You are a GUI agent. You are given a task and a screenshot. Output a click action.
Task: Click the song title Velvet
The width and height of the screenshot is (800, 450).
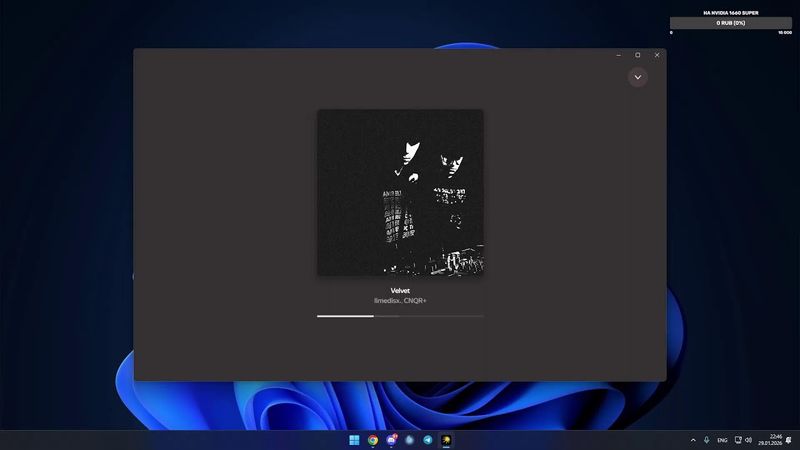(x=400, y=291)
